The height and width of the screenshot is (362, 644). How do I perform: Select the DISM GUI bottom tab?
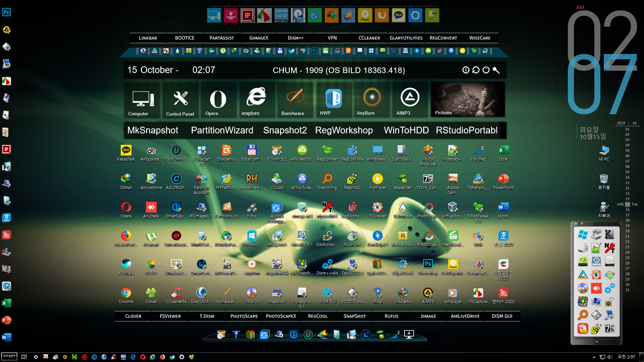(502, 316)
